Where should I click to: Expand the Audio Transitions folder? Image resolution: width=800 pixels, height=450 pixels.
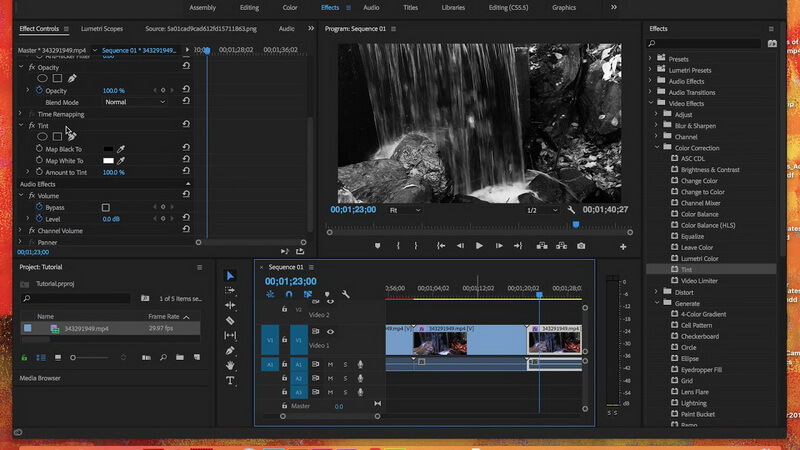tap(651, 92)
